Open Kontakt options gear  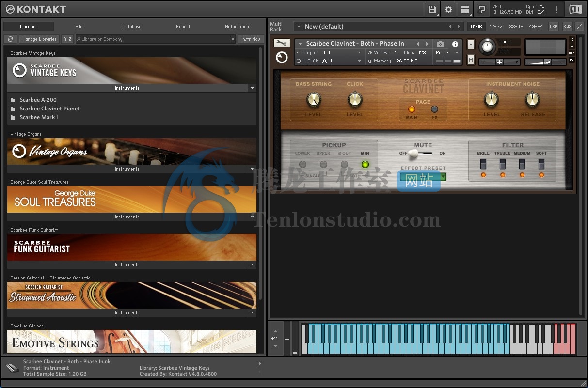click(x=448, y=9)
